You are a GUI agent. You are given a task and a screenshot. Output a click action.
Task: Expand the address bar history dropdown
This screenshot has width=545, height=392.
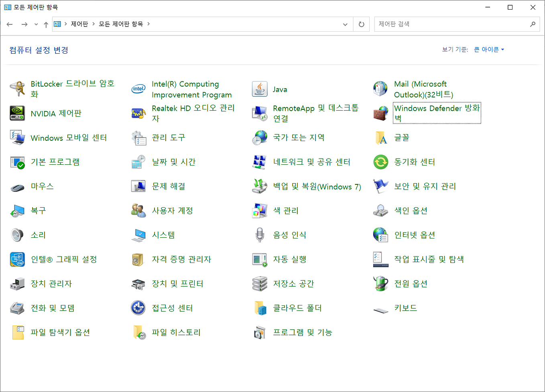point(345,24)
